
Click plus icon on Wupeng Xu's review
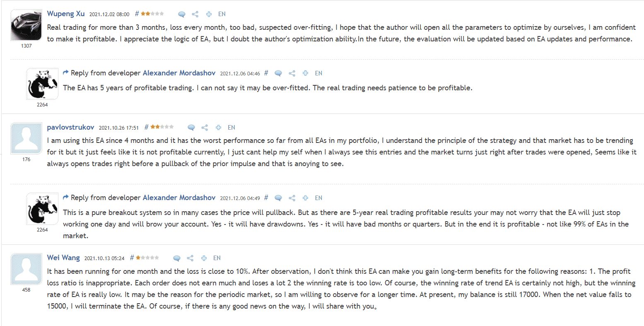point(209,14)
